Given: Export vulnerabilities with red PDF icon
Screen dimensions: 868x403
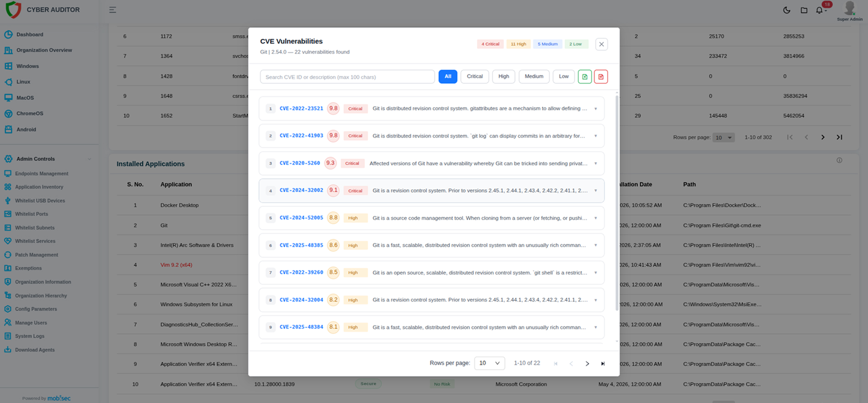Looking at the screenshot, I should pos(601,77).
